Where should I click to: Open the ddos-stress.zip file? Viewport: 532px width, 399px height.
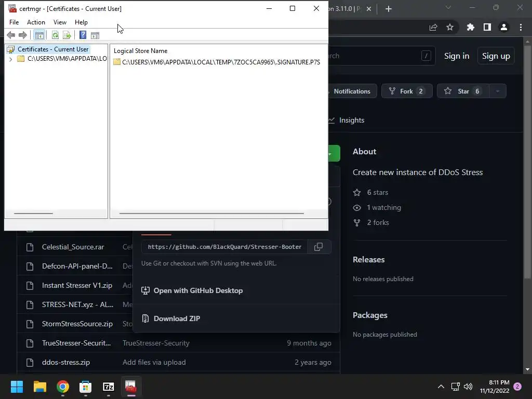66,362
